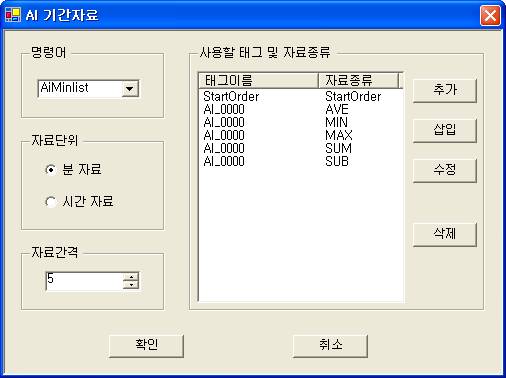Decrease 자료간격 value with down spinner arrow
Screen dimensions: 506x378
click(x=131, y=285)
